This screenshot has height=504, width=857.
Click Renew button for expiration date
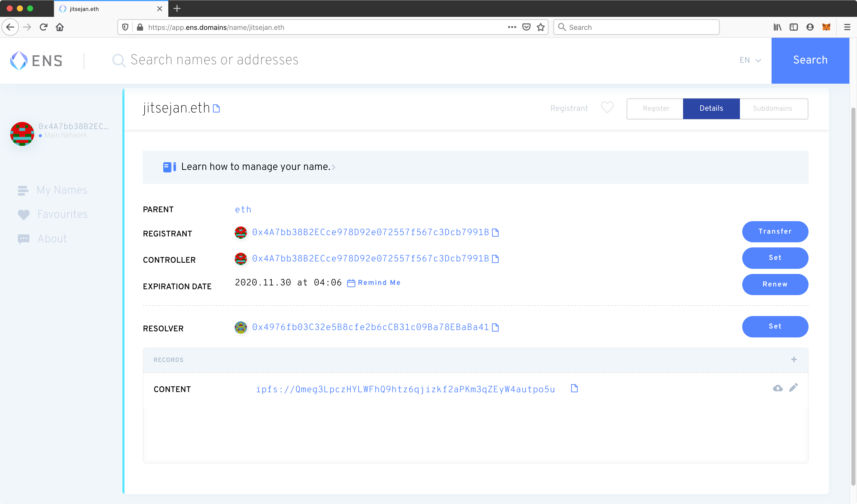click(x=775, y=284)
